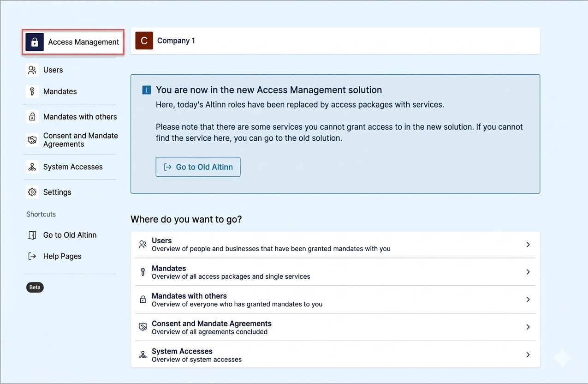The image size is (588, 384).
Task: Click chevron on System Accesses list row
Action: pos(528,355)
